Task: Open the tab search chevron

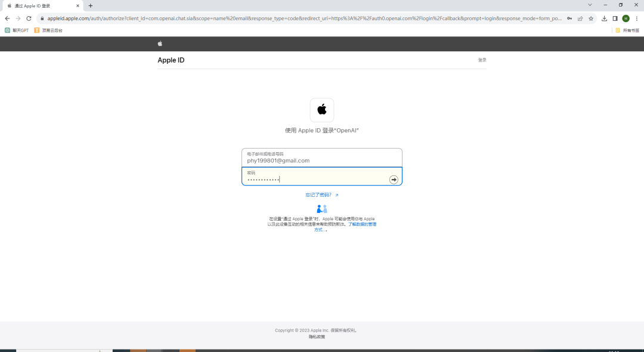Action: point(590,5)
